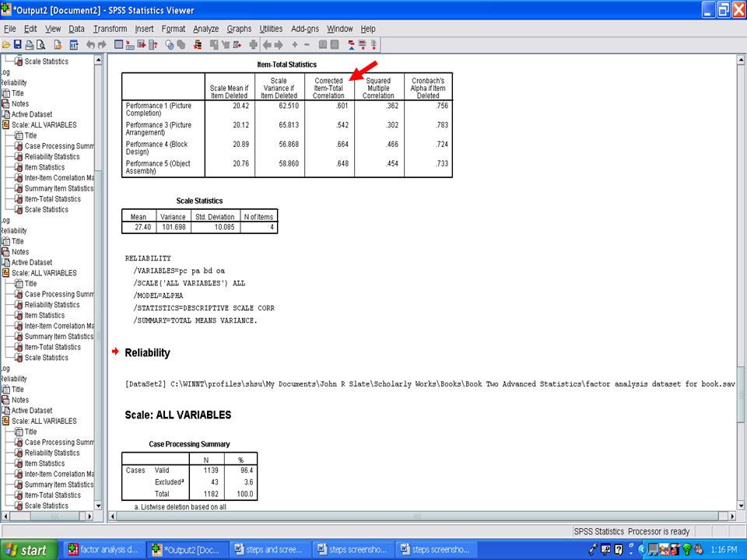This screenshot has width=747, height=560.
Task: Click the Collapse minus toolbar icon
Action: (307, 45)
